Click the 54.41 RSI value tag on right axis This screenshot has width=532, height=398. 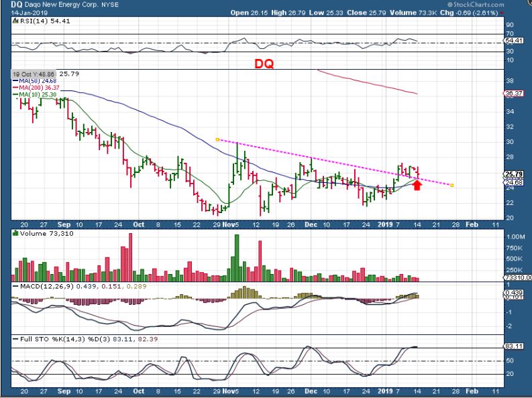[514, 41]
